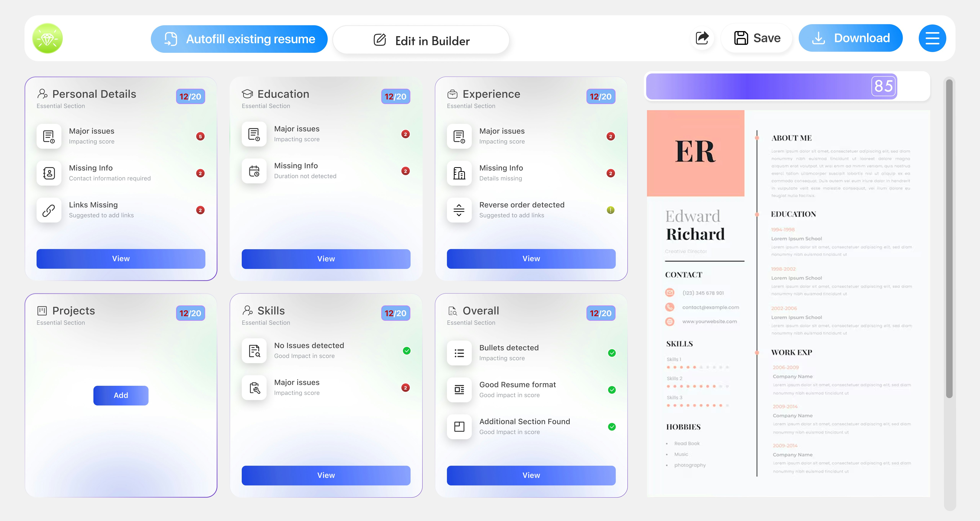Click Education 12/20 score badge
This screenshot has width=980, height=521.
tap(395, 97)
